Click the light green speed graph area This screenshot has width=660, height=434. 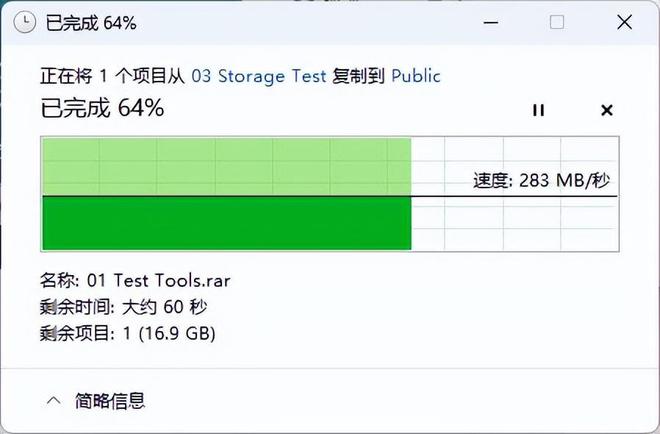click(225, 166)
